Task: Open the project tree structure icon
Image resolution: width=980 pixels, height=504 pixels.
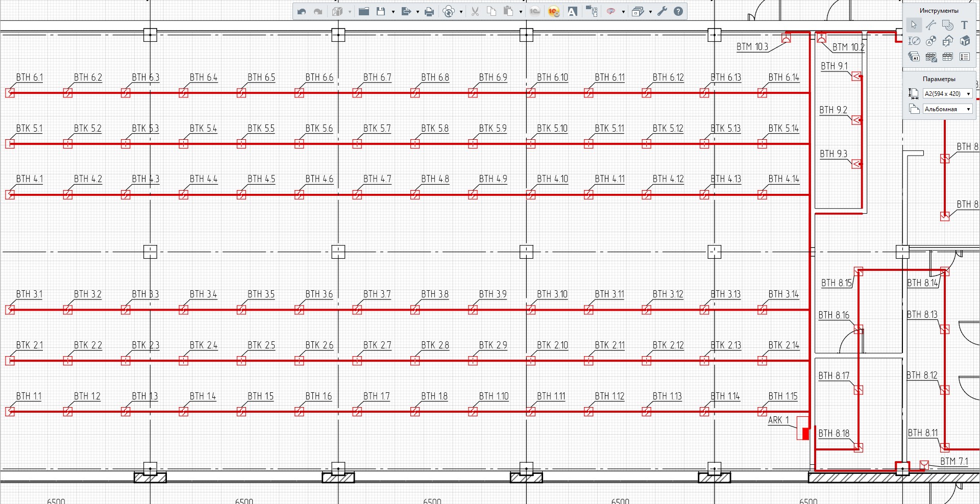Action: tap(592, 11)
